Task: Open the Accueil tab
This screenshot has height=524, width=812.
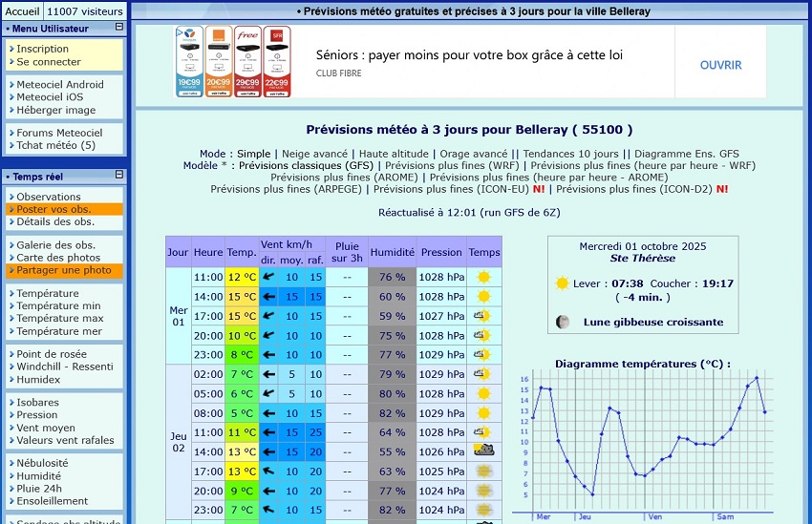Action: point(23,10)
